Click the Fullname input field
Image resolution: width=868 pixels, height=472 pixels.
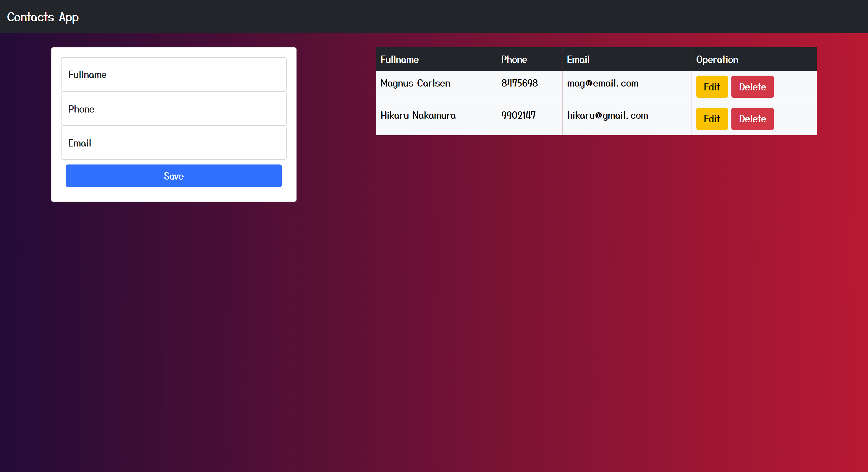[x=174, y=74]
